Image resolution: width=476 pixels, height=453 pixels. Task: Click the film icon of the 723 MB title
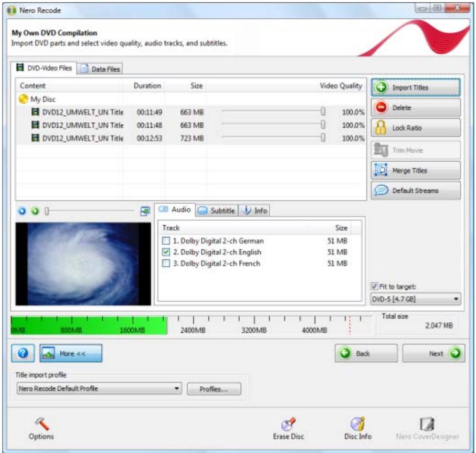click(x=36, y=138)
